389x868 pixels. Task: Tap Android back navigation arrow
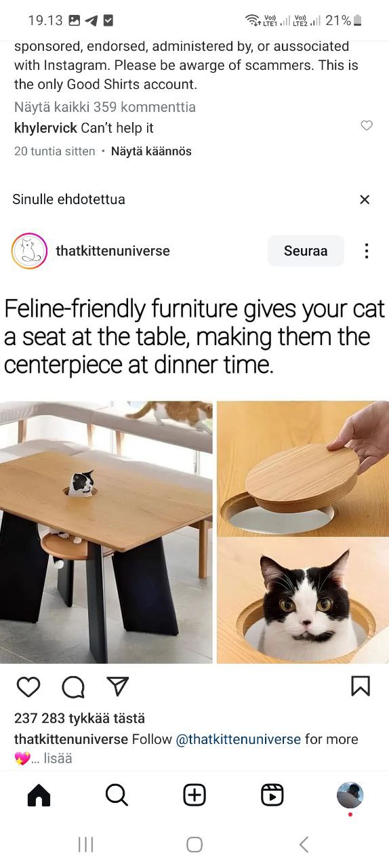coord(304,844)
